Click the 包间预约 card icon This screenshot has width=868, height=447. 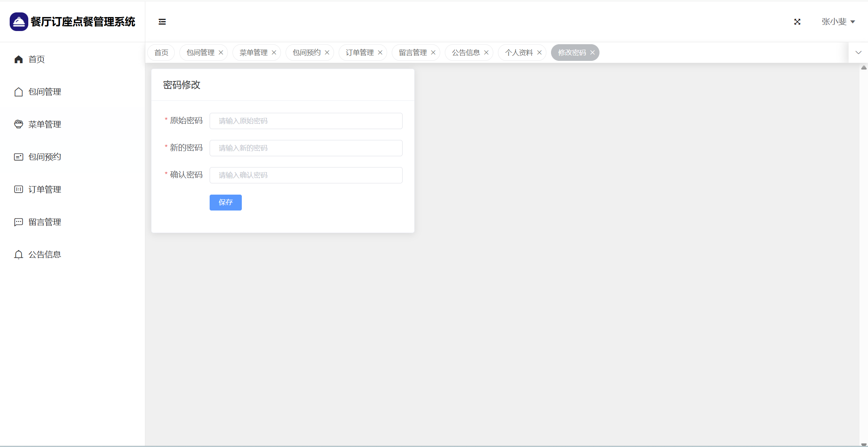point(19,157)
